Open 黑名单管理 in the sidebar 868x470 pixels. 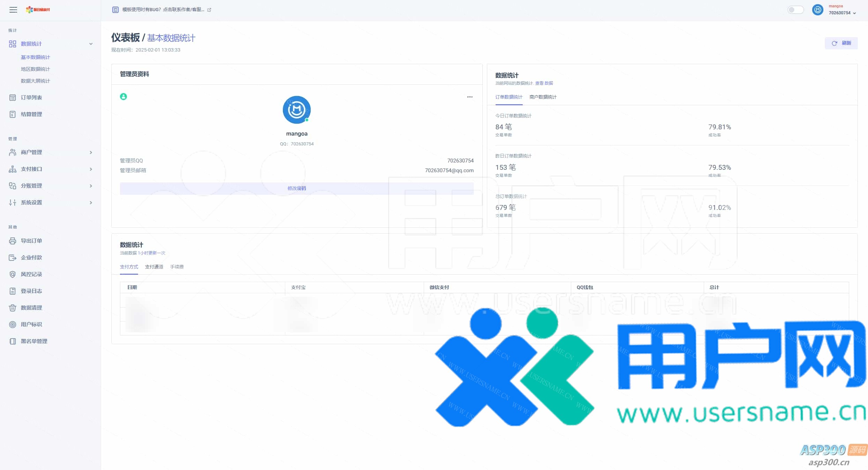(34, 341)
